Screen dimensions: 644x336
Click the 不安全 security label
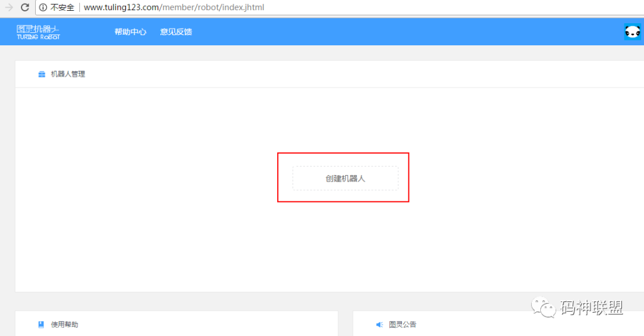pos(62,7)
